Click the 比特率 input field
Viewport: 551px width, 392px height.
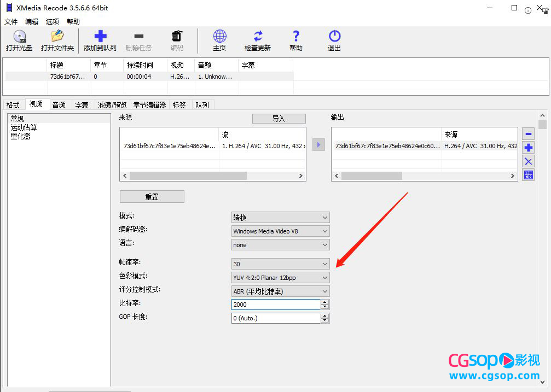pyautogui.click(x=276, y=305)
